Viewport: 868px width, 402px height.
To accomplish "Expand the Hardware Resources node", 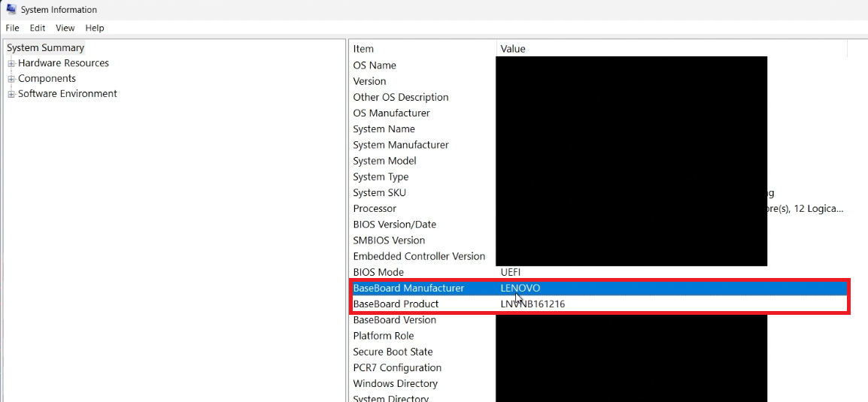I will (11, 64).
